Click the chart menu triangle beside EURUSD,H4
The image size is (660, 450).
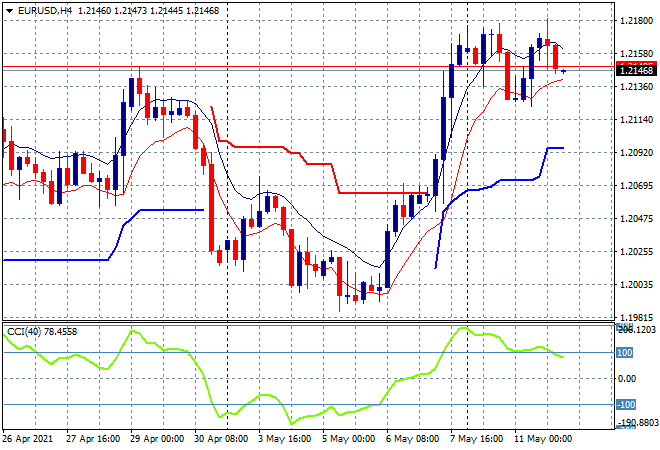(9, 11)
